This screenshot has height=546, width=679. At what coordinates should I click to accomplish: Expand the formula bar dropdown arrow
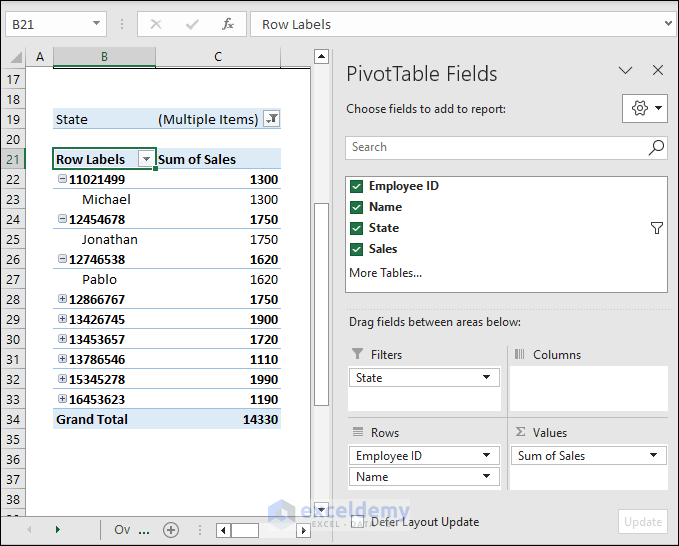pos(668,23)
